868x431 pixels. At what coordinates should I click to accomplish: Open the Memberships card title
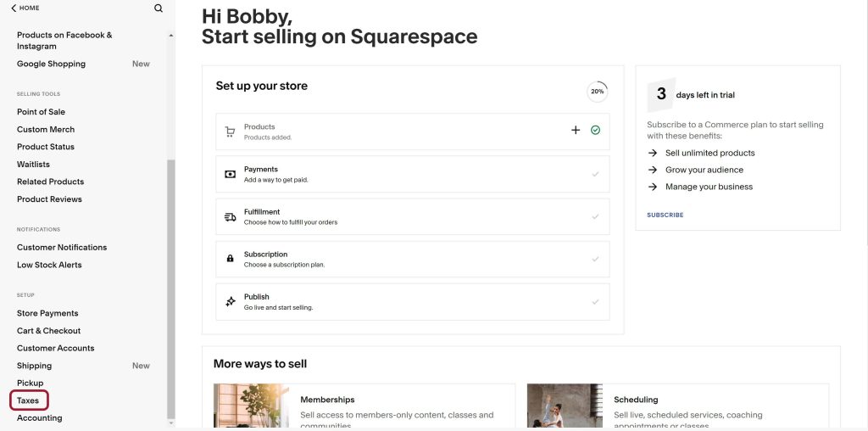point(327,400)
